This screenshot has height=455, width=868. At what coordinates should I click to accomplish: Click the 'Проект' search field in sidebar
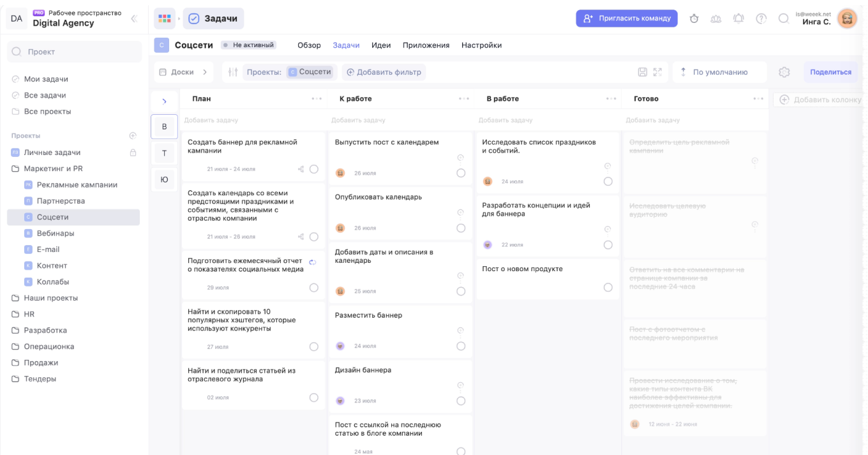[x=75, y=52]
